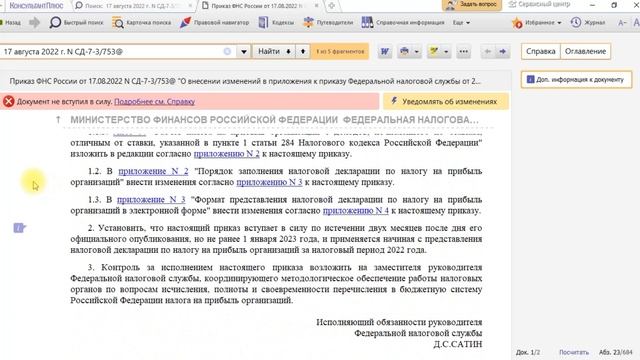640x360 pixels.
Task: Add a new tab with plus icon
Action: point(332,6)
